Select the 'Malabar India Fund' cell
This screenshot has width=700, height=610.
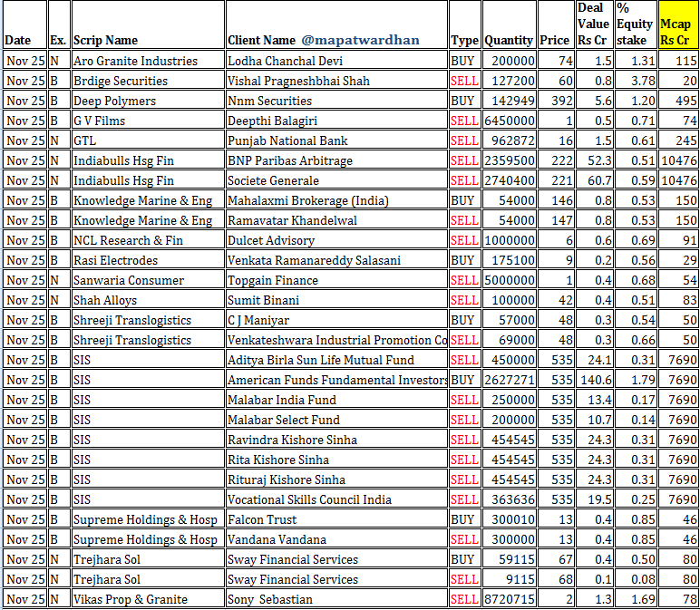point(336,399)
